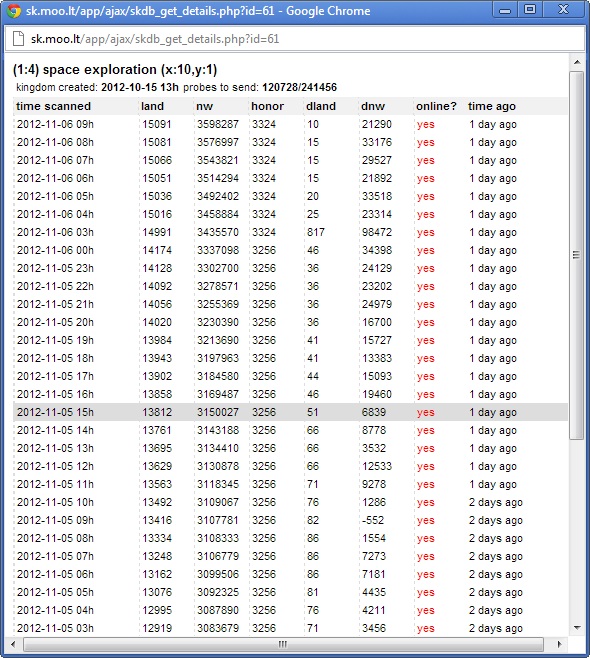This screenshot has width=590, height=658.
Task: Click the horizontal scrollbar thumb
Action: coord(283,644)
